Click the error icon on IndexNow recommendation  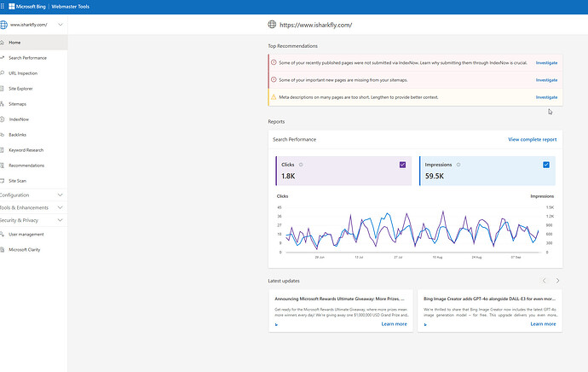pos(274,62)
